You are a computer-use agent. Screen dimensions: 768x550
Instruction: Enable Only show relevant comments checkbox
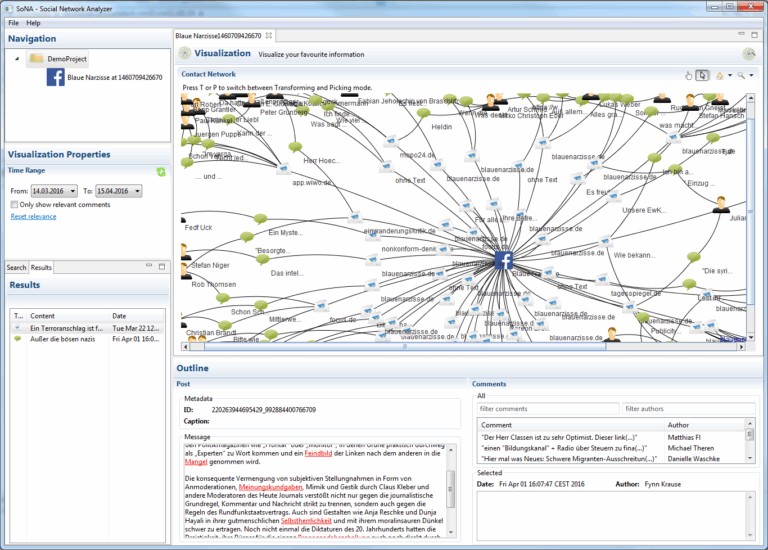[14, 204]
